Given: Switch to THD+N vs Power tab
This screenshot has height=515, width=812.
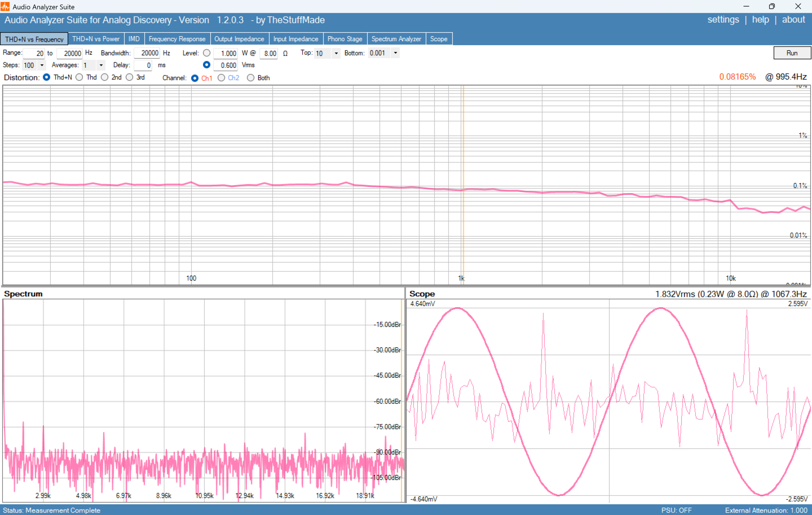Looking at the screenshot, I should (x=96, y=39).
